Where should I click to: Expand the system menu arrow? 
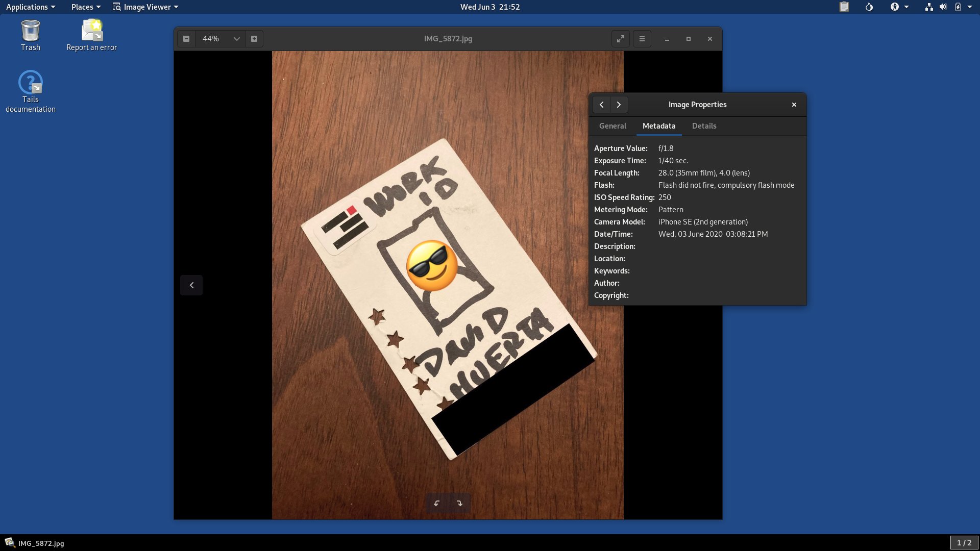970,7
